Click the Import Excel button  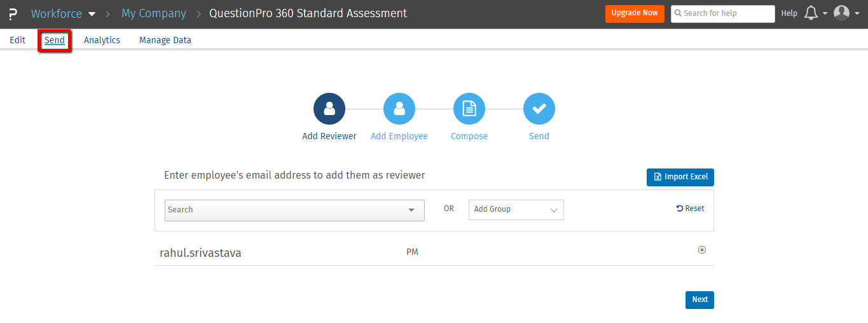click(680, 177)
